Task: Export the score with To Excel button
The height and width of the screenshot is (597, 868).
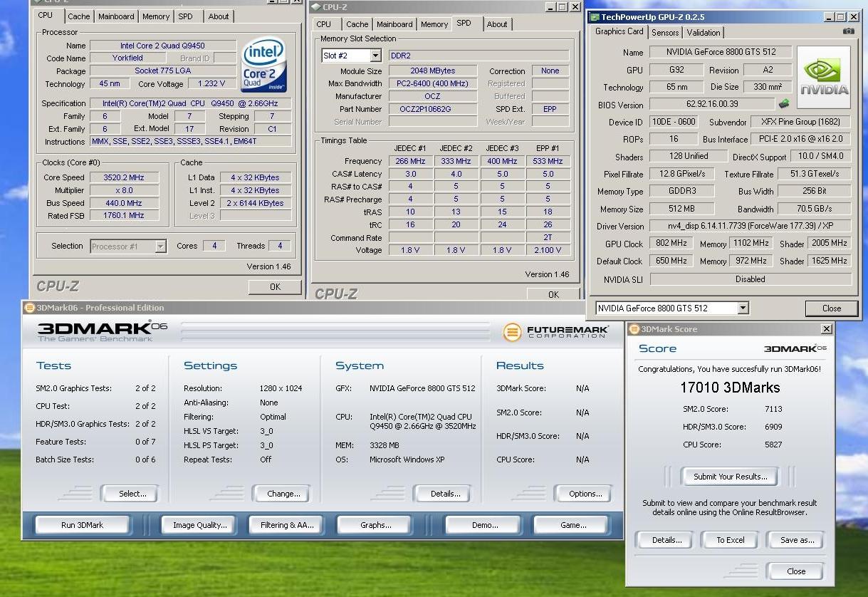Action: pyautogui.click(x=730, y=540)
